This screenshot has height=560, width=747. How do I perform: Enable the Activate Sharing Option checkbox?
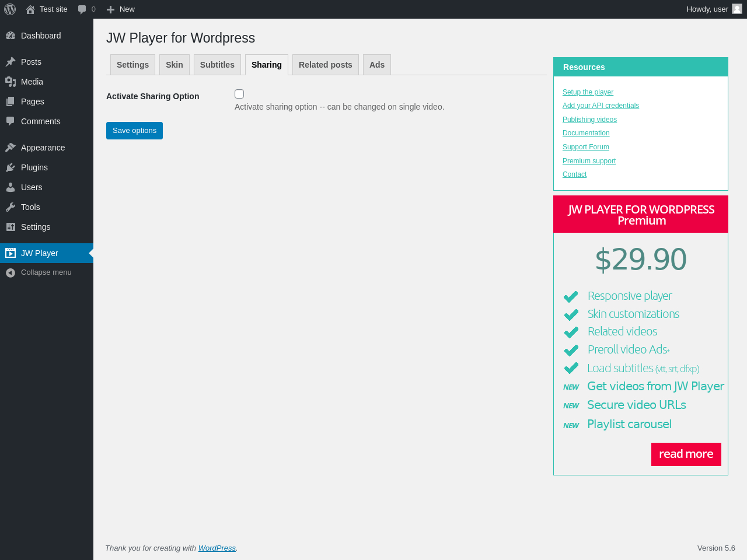click(x=239, y=94)
